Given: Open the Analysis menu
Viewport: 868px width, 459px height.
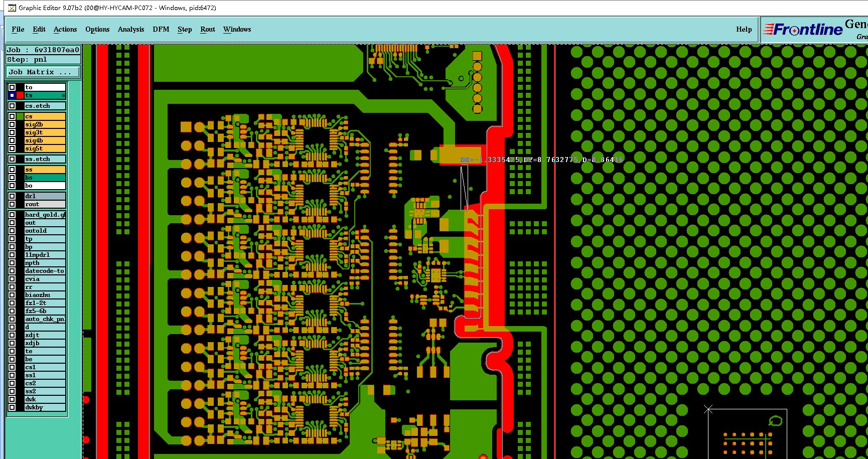Looking at the screenshot, I should click(x=131, y=29).
